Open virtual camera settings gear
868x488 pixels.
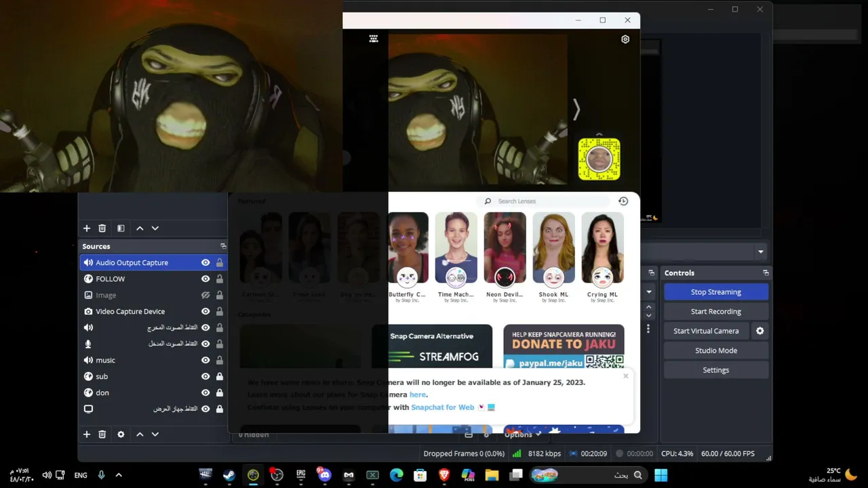click(x=760, y=331)
